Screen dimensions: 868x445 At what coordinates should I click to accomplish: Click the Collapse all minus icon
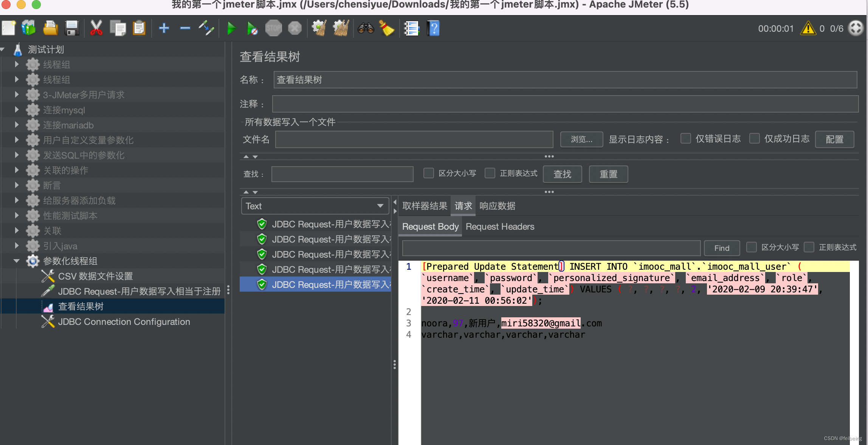coord(185,28)
